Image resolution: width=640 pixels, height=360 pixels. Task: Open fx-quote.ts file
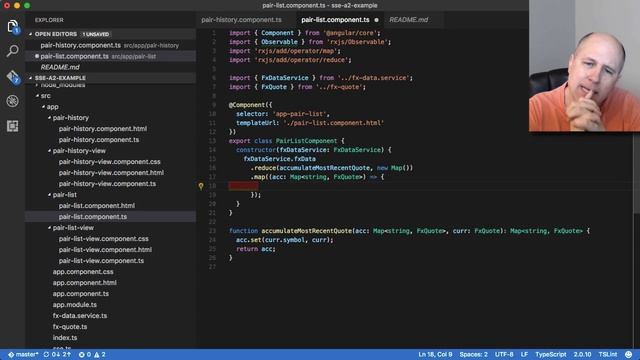point(70,327)
